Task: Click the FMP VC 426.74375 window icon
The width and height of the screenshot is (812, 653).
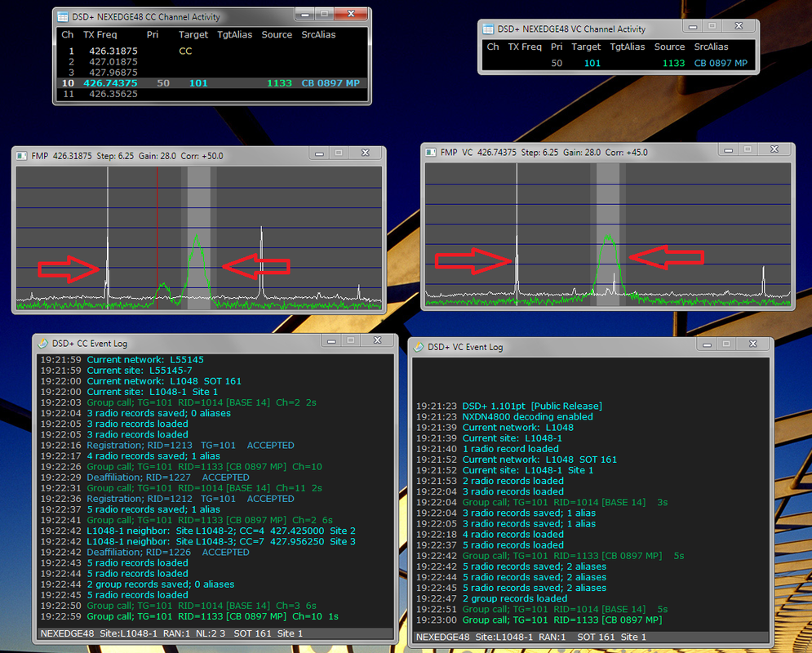Action: (431, 153)
